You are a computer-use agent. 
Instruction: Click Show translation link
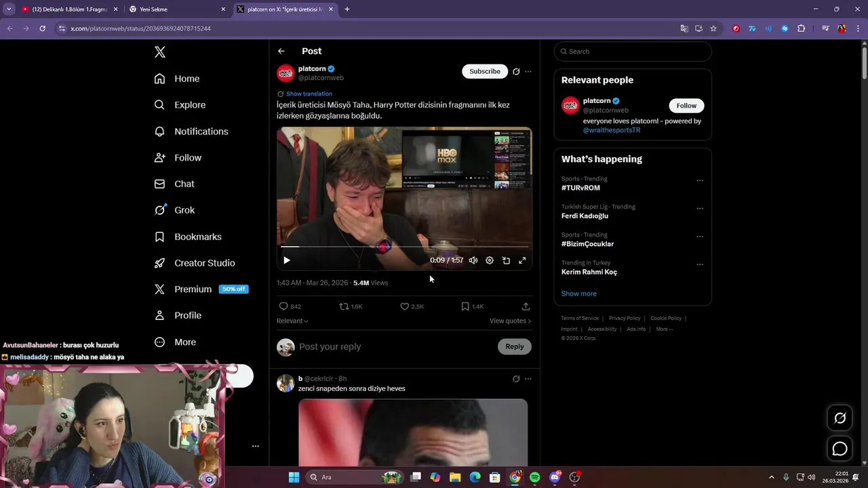309,94
